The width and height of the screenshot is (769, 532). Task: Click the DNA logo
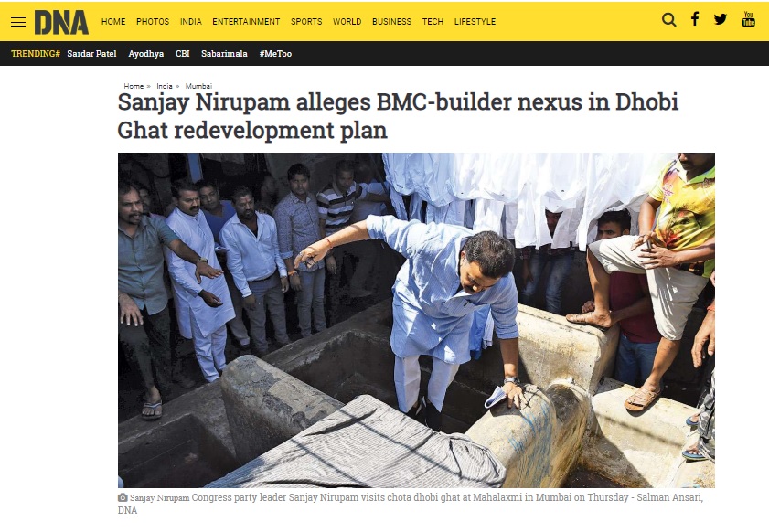(x=61, y=22)
